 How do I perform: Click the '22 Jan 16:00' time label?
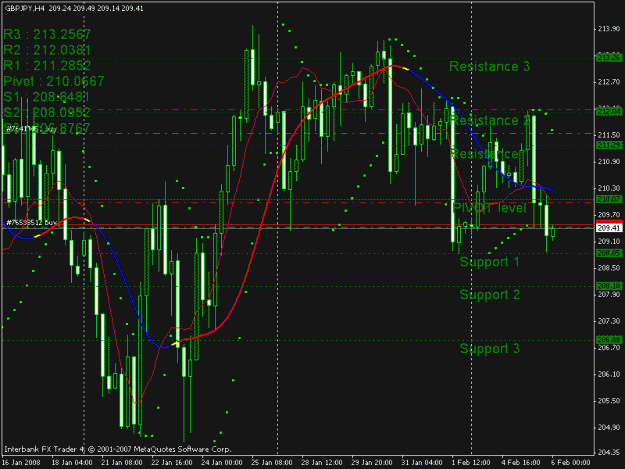tap(172, 463)
